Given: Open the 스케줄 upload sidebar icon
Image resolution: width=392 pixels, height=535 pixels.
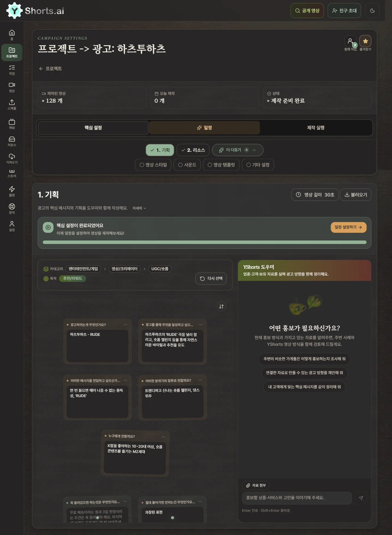Looking at the screenshot, I should pos(12,104).
